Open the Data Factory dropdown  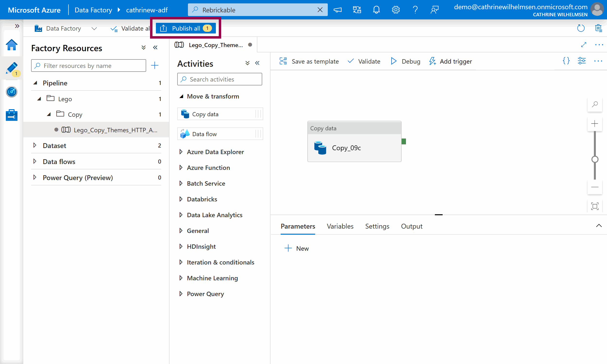click(94, 28)
